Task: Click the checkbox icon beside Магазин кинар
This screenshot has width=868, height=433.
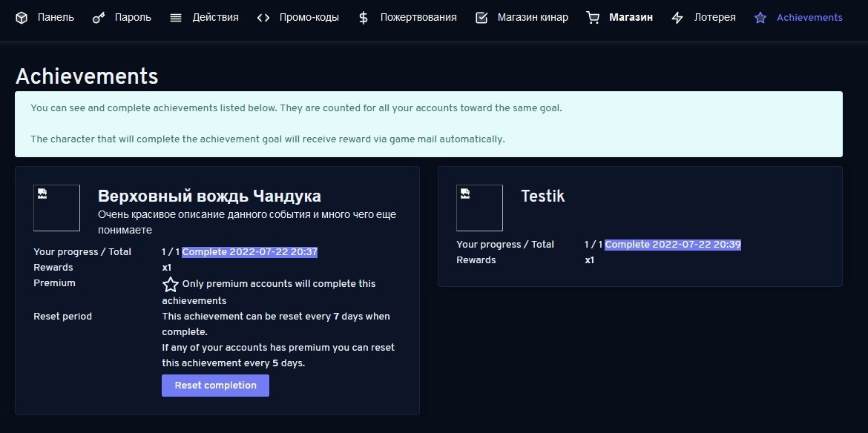Action: [x=481, y=17]
